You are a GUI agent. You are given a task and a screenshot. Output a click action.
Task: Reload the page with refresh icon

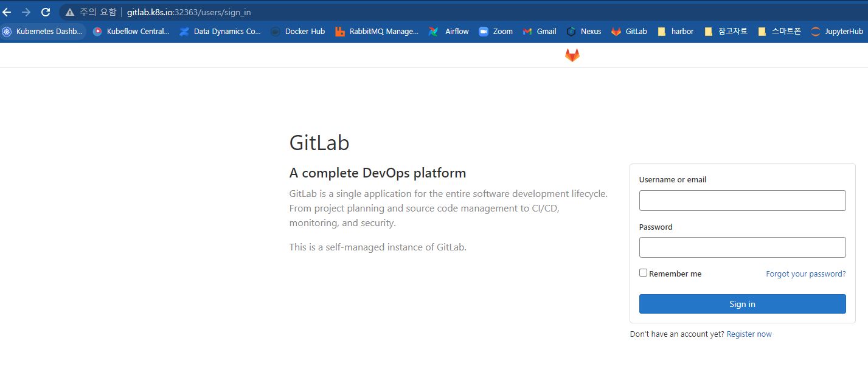45,12
